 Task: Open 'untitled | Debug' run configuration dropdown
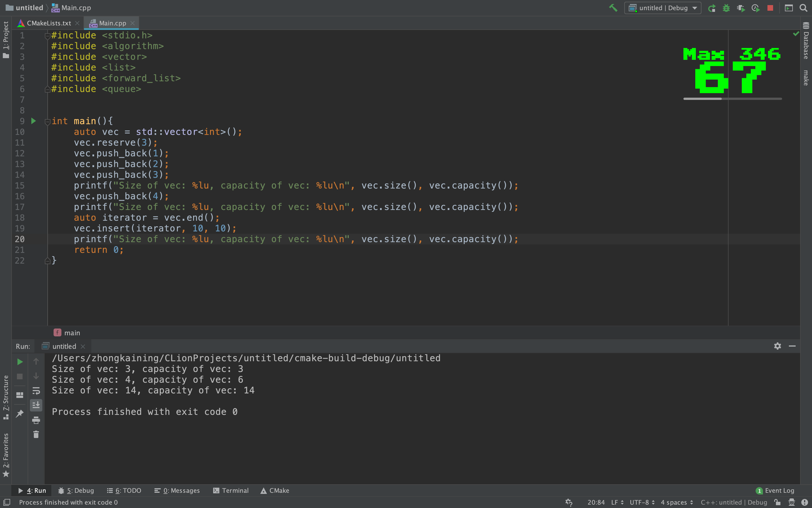(663, 8)
